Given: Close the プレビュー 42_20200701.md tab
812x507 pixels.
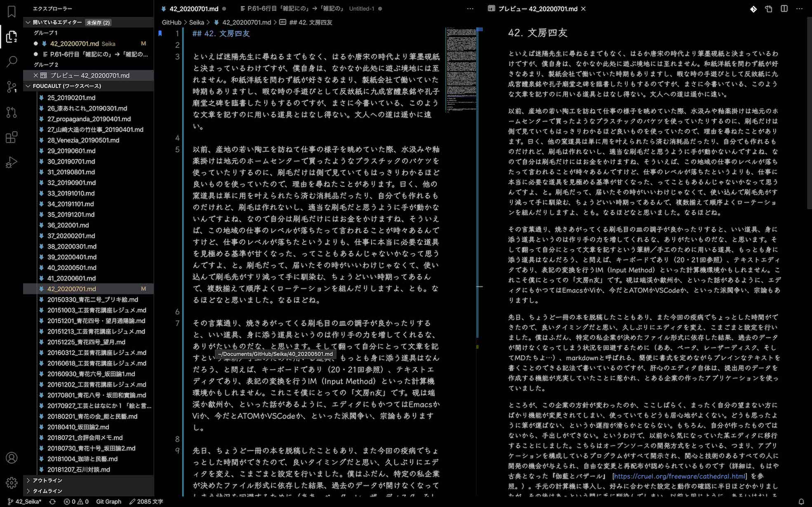Looking at the screenshot, I should (x=583, y=9).
